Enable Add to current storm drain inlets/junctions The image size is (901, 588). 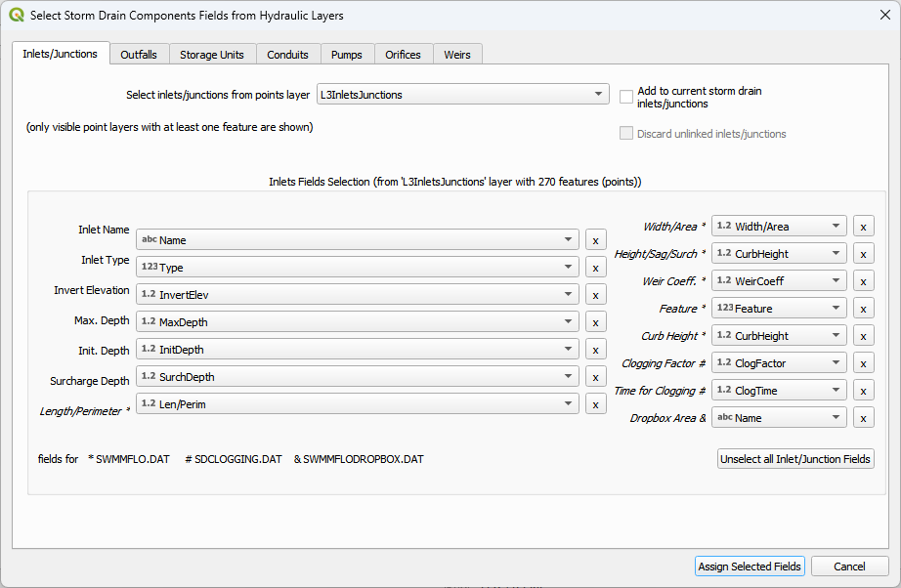click(x=626, y=97)
